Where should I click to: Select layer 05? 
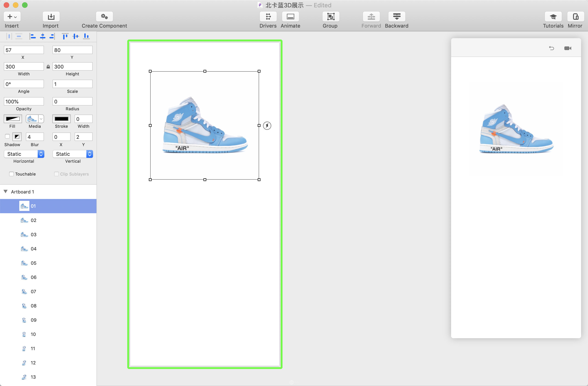pyautogui.click(x=48, y=263)
